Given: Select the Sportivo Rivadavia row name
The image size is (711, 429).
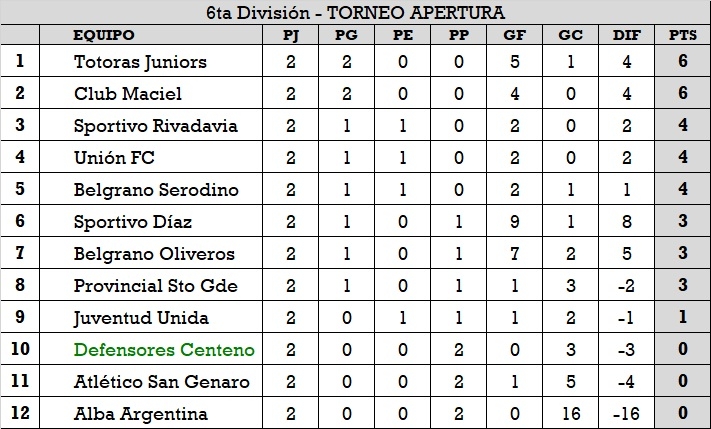Looking at the screenshot, I should pyautogui.click(x=155, y=126).
